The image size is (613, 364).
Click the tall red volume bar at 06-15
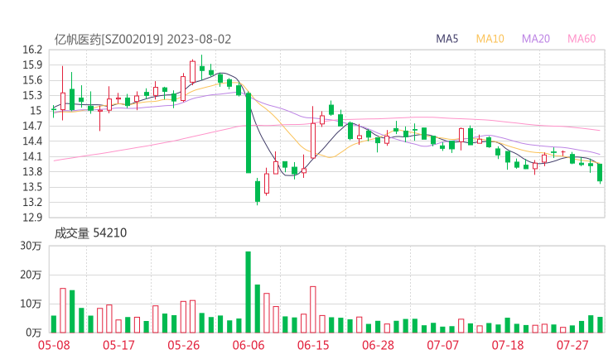[x=313, y=309]
